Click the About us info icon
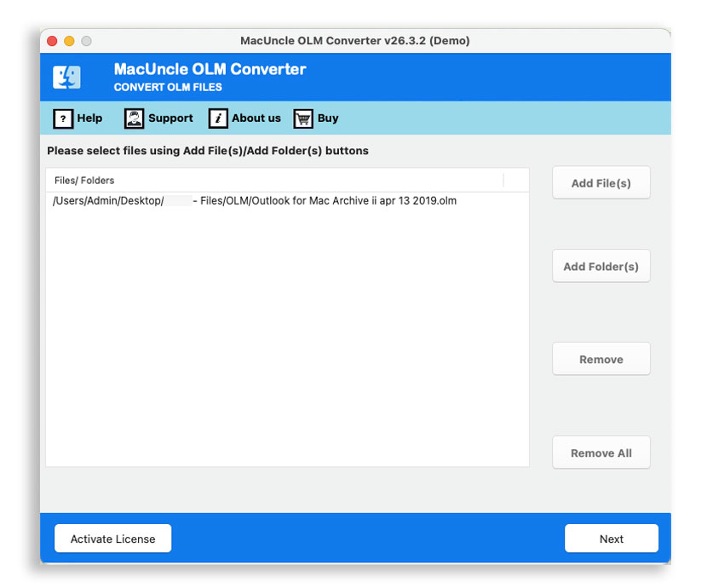707x588 pixels. (218, 118)
